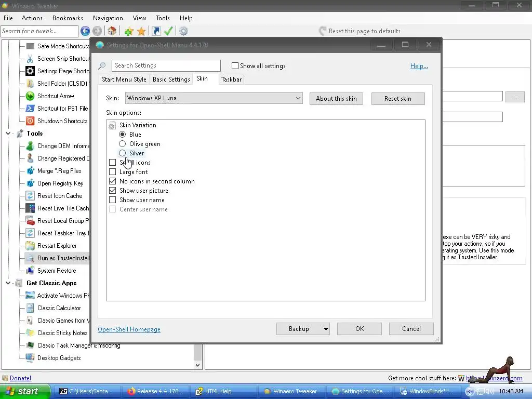Select the Shutdown Shortcuts red icon
Viewport: 532px width, 399px height.
coord(30,121)
